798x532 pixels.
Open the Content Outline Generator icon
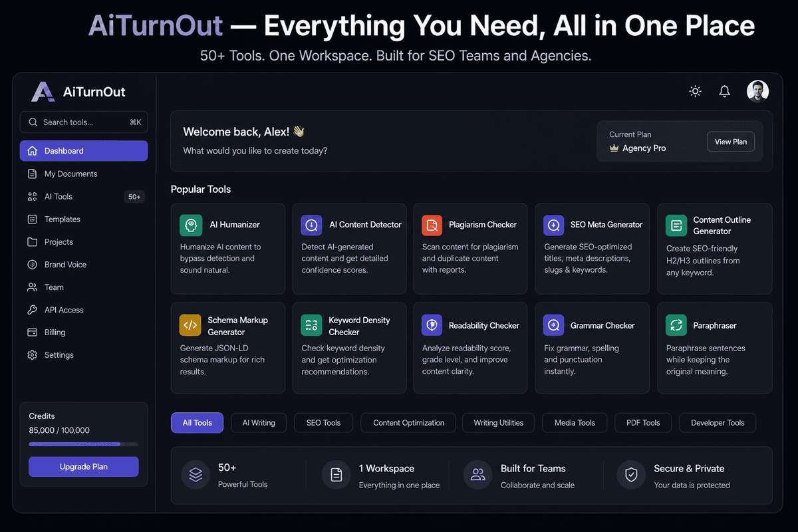[x=676, y=225]
